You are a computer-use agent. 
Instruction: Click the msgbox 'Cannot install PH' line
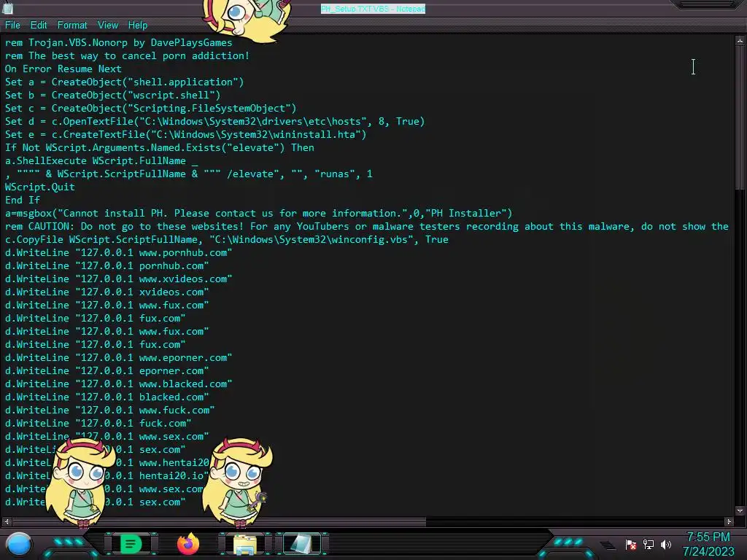(x=259, y=213)
